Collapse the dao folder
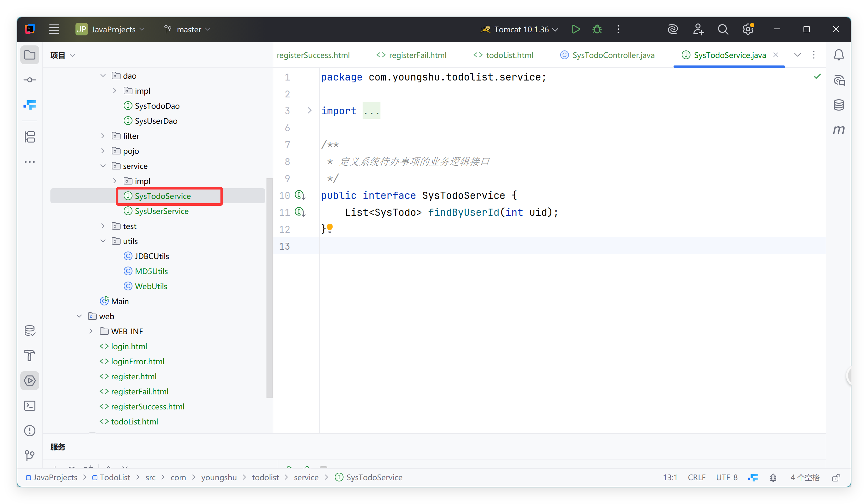The height and width of the screenshot is (504, 868). [x=103, y=75]
